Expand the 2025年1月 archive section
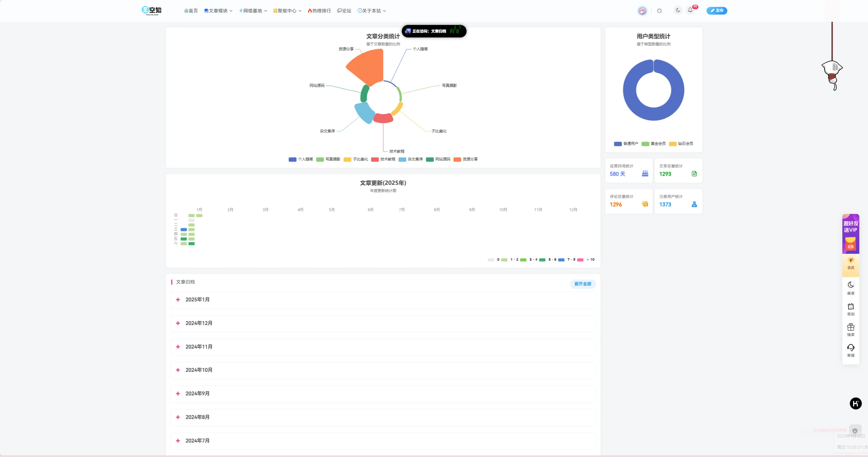Image resolution: width=868 pixels, height=457 pixels. pyautogui.click(x=197, y=300)
